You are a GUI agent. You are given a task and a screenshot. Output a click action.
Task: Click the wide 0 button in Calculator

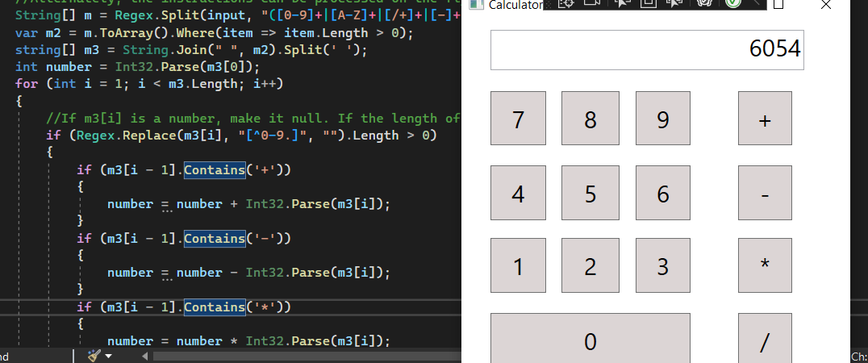point(590,339)
